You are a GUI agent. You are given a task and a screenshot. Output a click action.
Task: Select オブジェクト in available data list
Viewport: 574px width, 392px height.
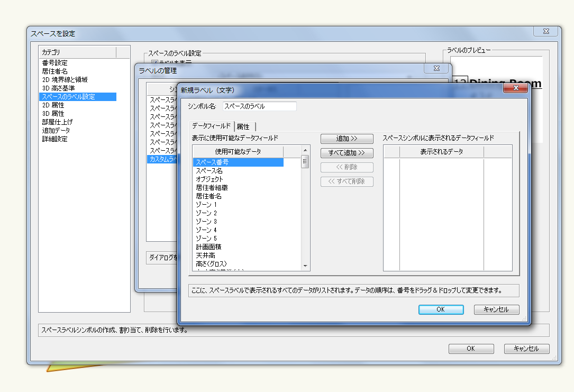point(209,179)
